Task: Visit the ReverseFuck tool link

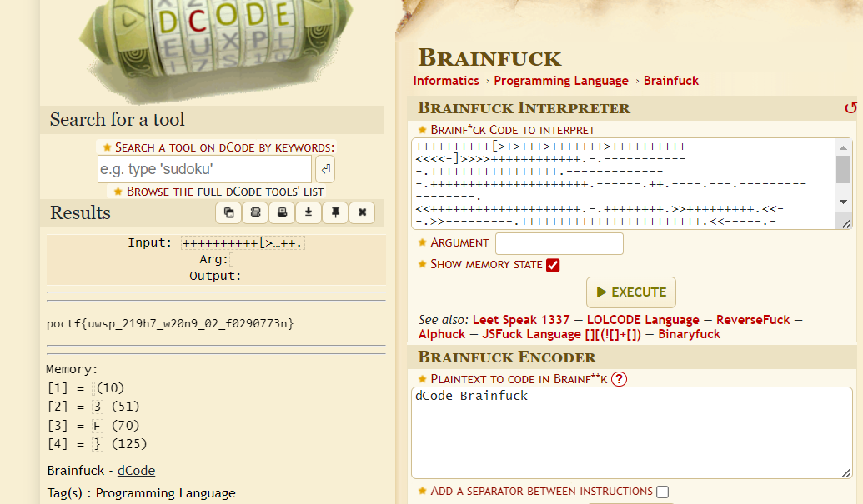Action: click(753, 320)
